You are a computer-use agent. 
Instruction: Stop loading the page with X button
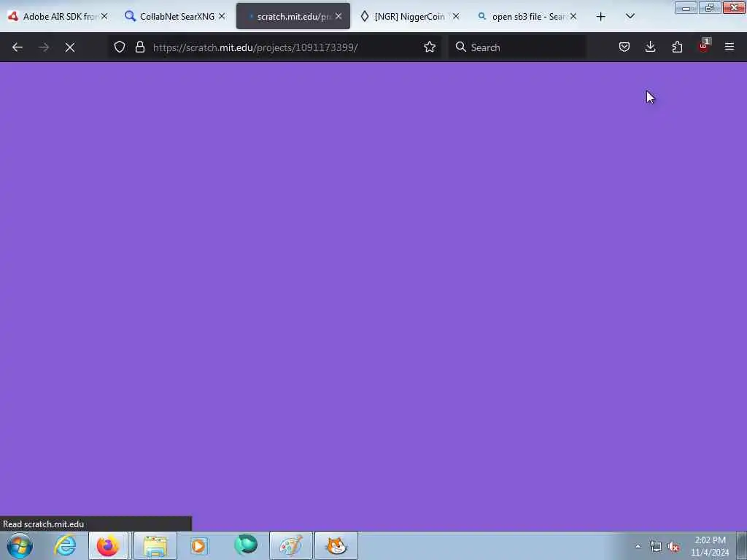[70, 47]
